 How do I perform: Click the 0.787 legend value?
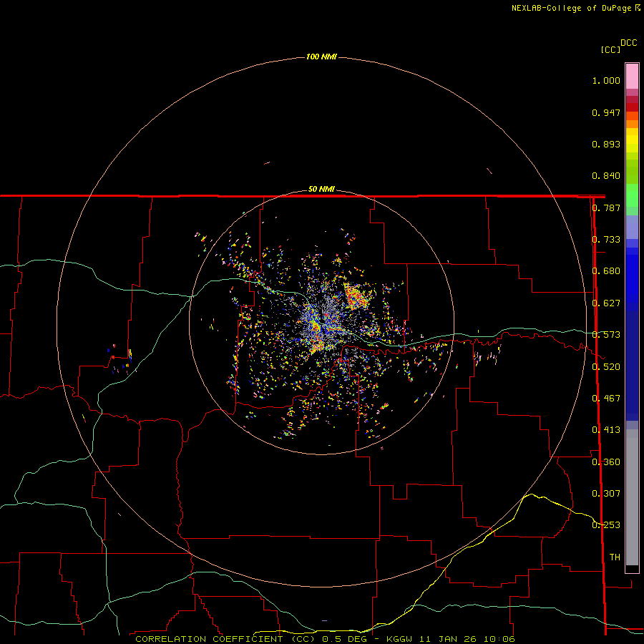[x=606, y=208]
